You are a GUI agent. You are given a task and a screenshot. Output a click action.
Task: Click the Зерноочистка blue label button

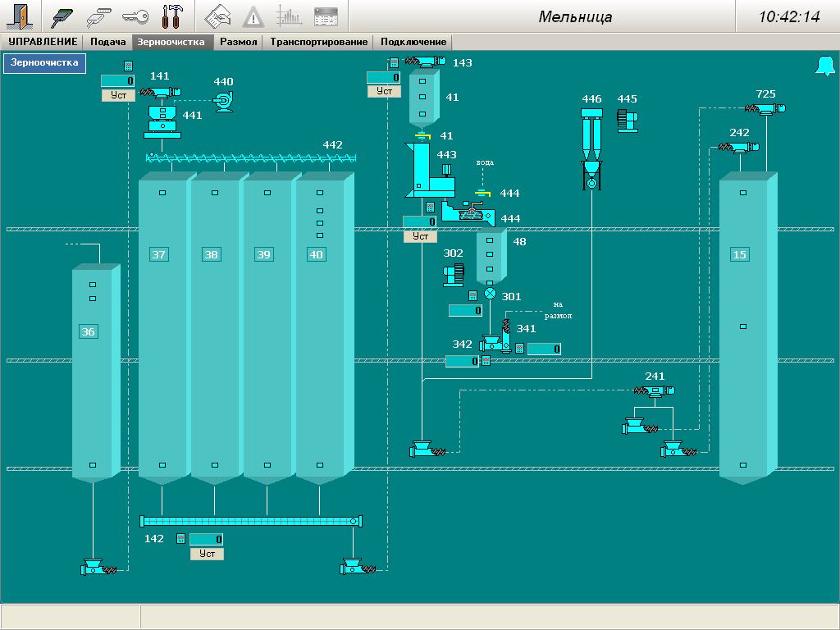[44, 63]
